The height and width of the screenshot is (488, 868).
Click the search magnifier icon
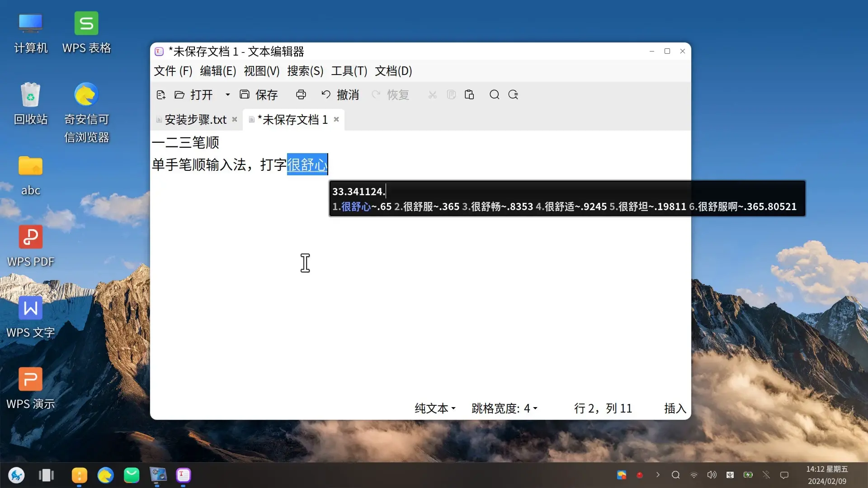495,94
